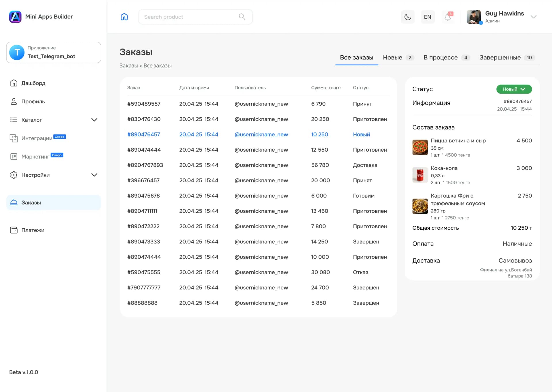Click Mini Apps Builder logo
This screenshot has height=392, width=552.
[15, 17]
